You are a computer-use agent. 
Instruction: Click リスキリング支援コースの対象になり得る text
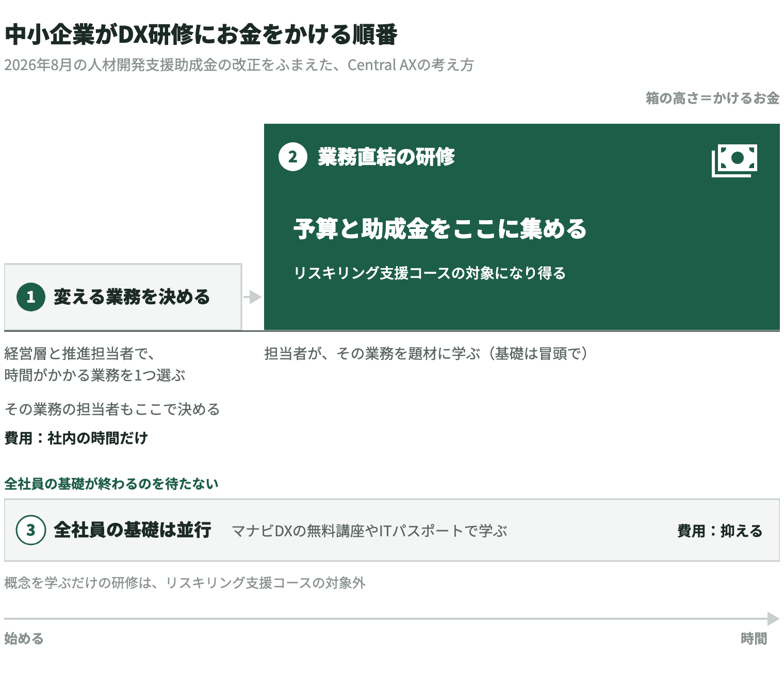point(430,273)
